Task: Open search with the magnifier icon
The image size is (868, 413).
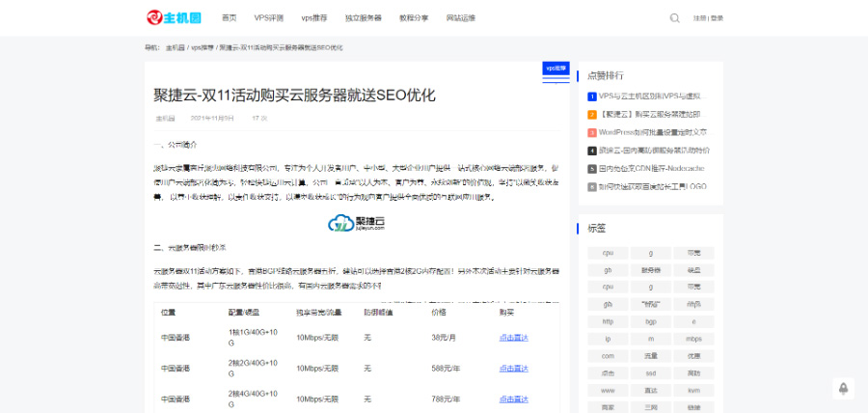Action: click(x=674, y=17)
